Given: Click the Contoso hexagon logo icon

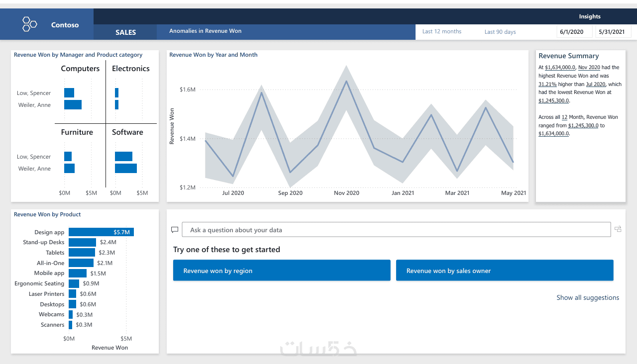Looking at the screenshot, I should (30, 24).
